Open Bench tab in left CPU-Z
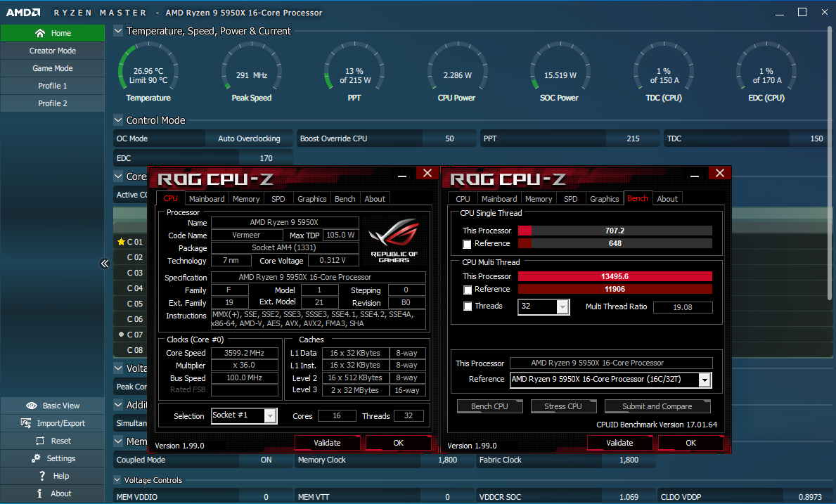 [x=345, y=199]
